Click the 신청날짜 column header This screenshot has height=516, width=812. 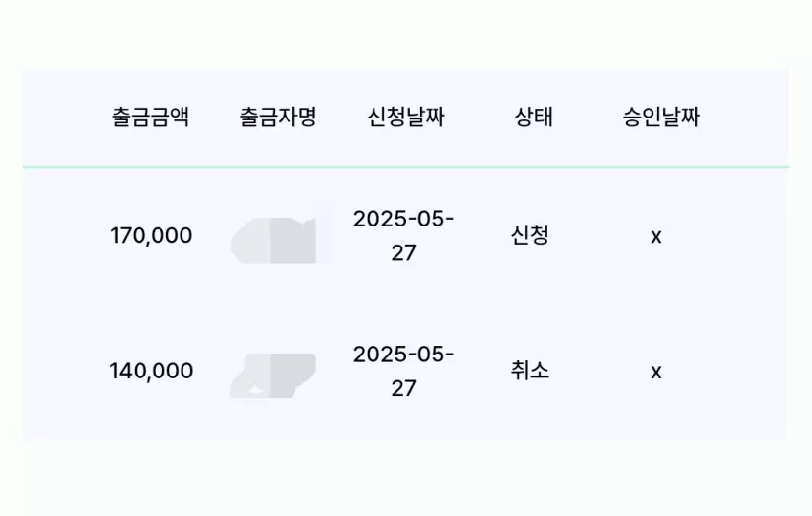tap(405, 117)
